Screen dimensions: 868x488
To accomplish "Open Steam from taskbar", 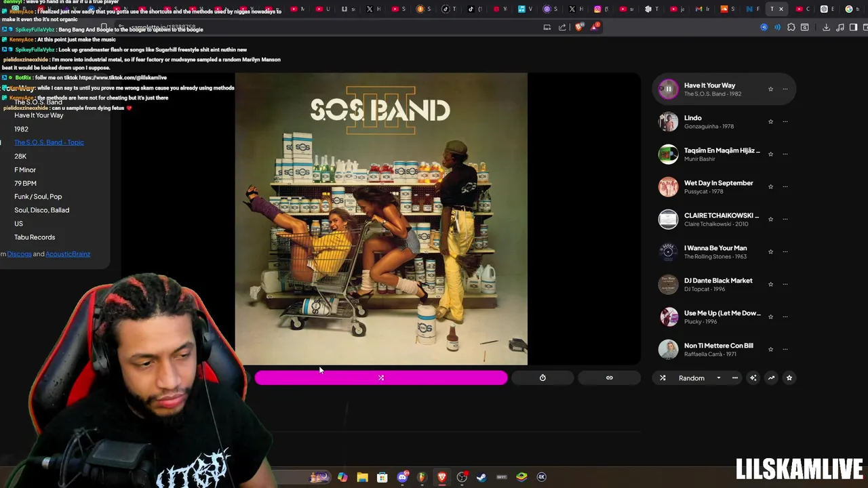I will (481, 477).
